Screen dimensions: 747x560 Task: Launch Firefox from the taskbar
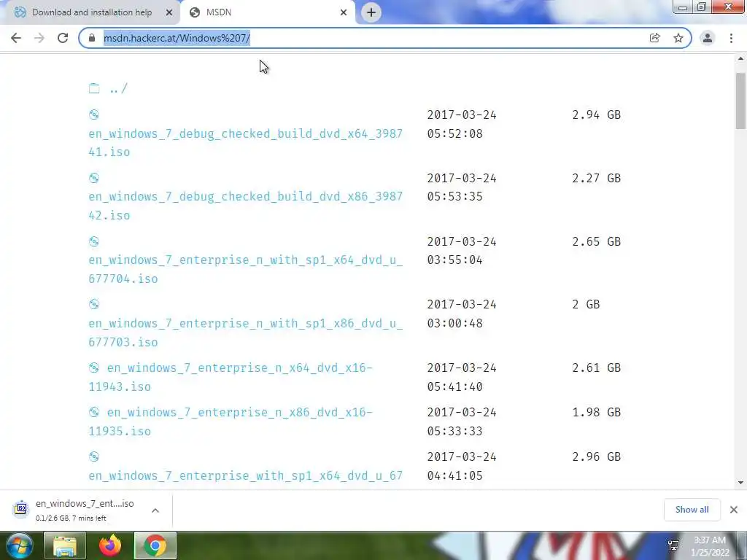click(110, 545)
